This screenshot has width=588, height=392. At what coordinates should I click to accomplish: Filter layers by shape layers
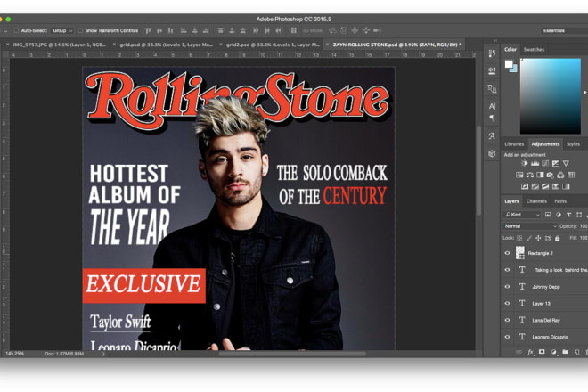579,215
